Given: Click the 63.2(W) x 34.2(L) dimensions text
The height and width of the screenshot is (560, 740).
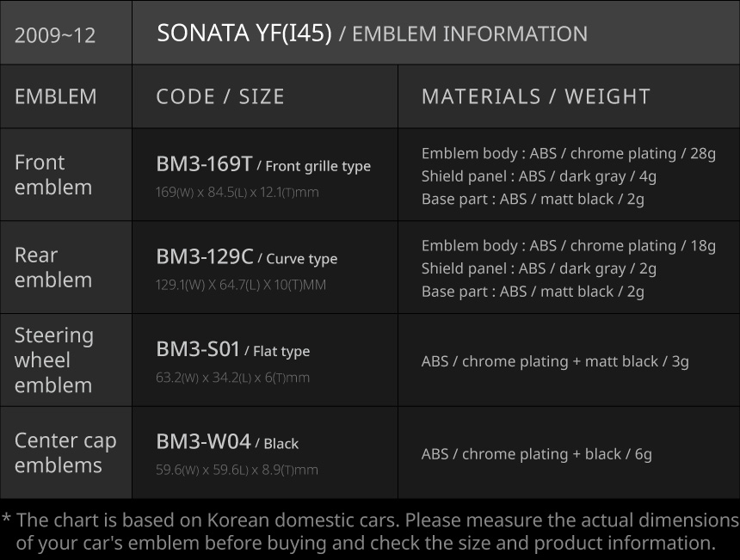Looking at the screenshot, I should (x=232, y=378).
